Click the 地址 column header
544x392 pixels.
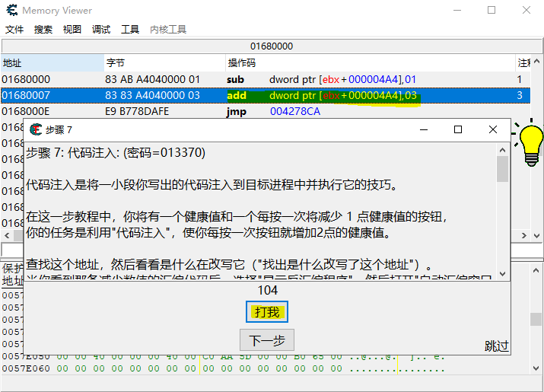pyautogui.click(x=52, y=63)
